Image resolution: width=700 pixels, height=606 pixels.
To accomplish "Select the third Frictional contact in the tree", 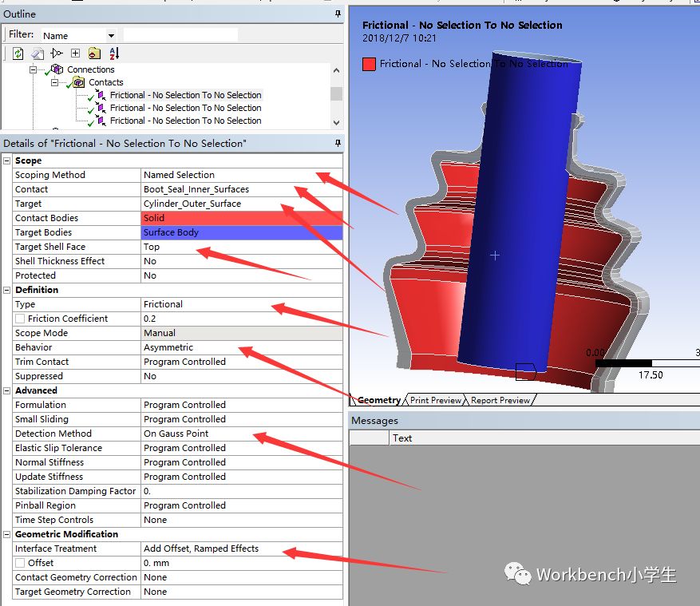I will 185,121.
